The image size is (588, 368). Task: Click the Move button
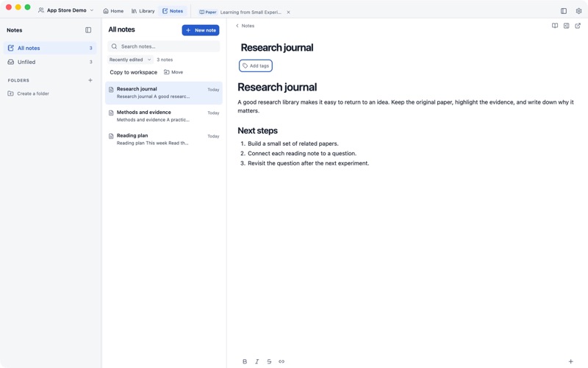click(173, 72)
